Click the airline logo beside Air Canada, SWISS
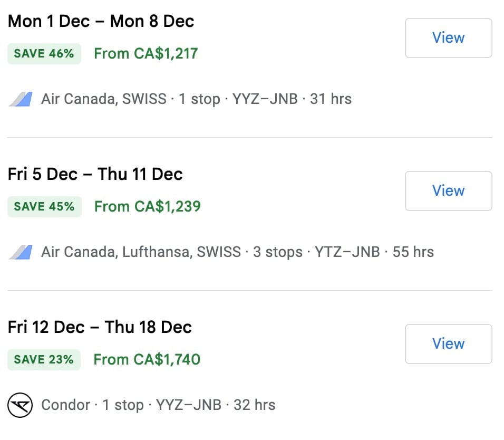The height and width of the screenshot is (440, 504). (21, 99)
